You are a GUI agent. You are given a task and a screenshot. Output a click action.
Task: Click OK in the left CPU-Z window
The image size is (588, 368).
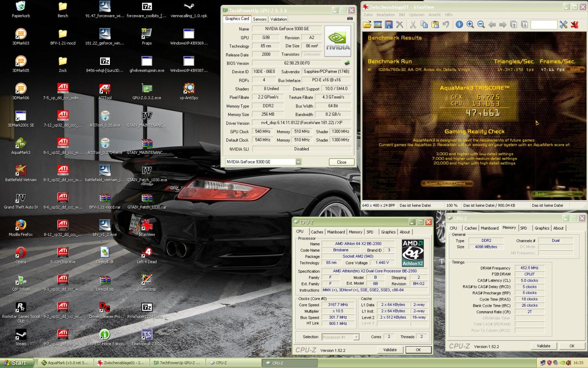(x=418, y=350)
